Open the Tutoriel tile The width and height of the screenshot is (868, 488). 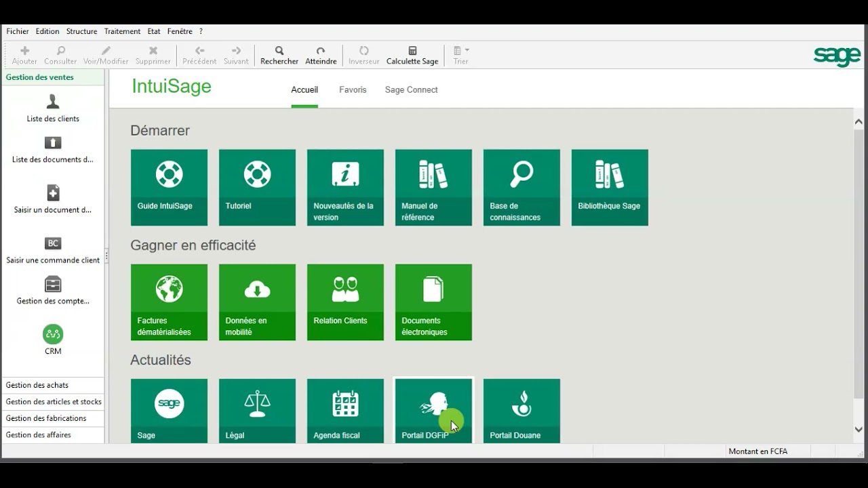coord(257,188)
